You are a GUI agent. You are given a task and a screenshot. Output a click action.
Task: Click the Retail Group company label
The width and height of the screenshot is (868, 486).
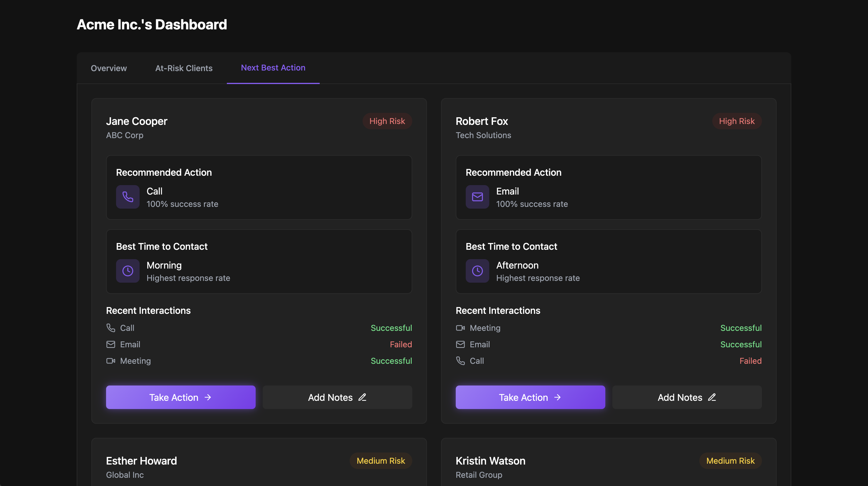[x=479, y=475]
